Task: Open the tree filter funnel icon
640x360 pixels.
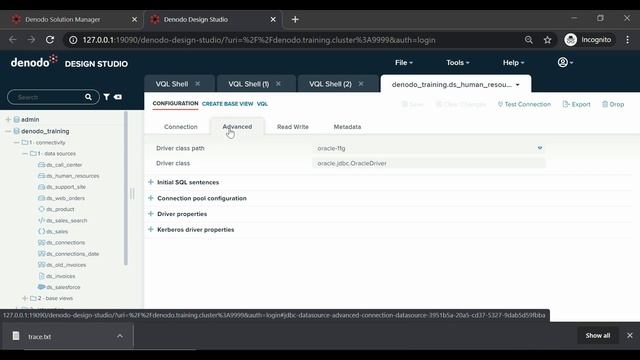Action: point(107,97)
